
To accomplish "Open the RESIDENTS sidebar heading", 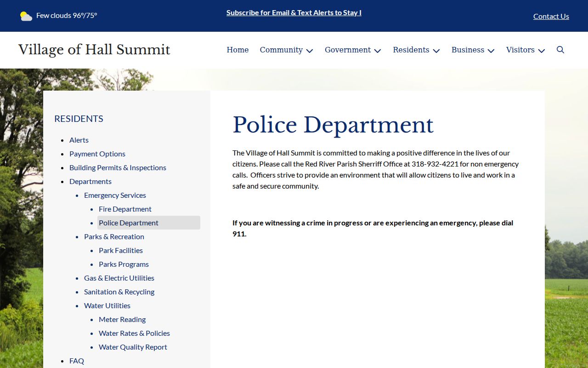I will pyautogui.click(x=79, y=119).
